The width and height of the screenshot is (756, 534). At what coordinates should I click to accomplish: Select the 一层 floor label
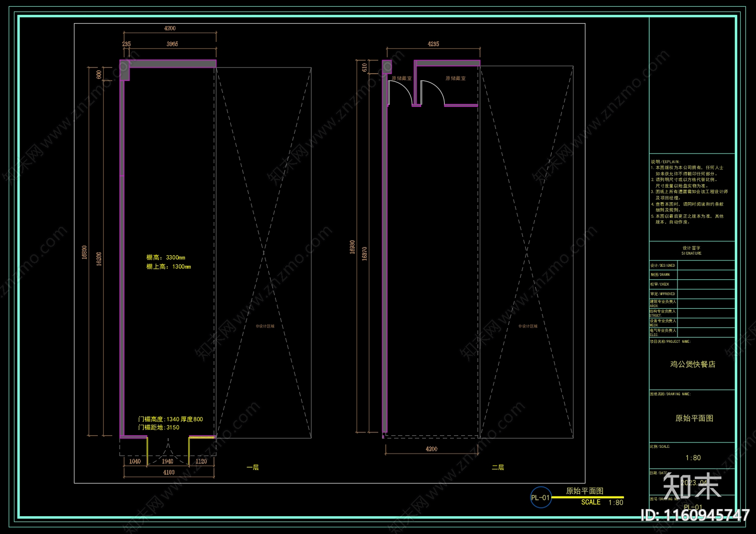(x=252, y=468)
